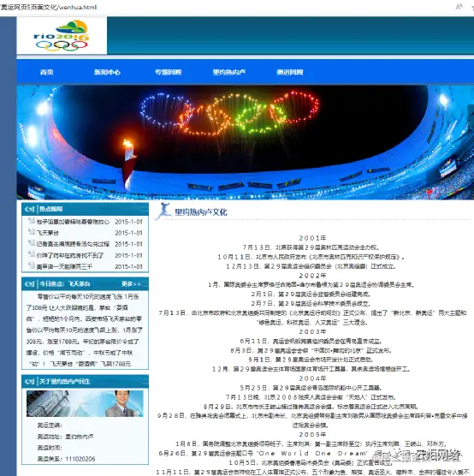The width and height of the screenshot is (474, 476).
Task: Click the timeline line starting 12月13日
Action: 311,266
